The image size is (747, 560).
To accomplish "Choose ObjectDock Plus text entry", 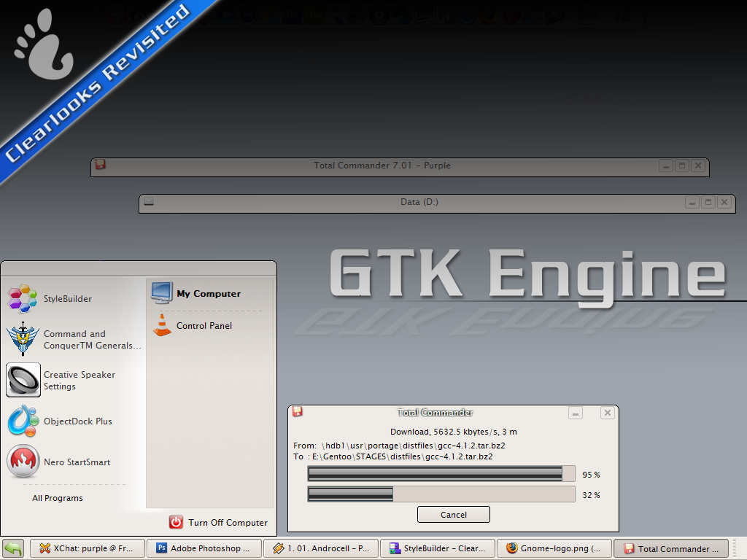I will coord(77,421).
